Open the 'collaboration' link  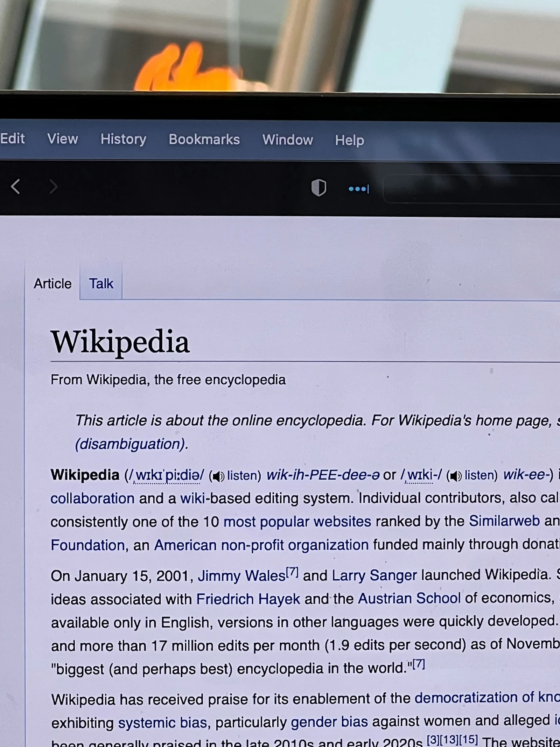click(92, 498)
